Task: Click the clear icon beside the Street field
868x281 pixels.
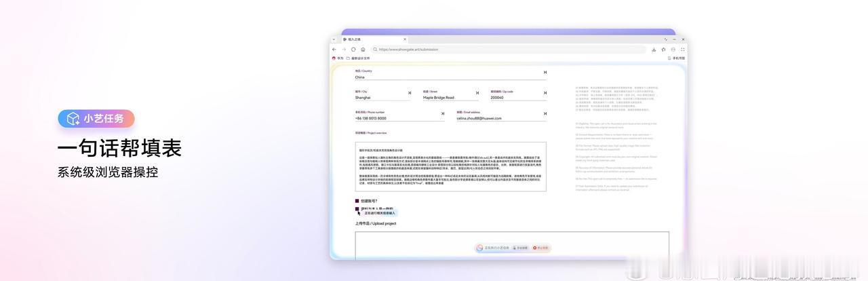Action: (x=477, y=92)
